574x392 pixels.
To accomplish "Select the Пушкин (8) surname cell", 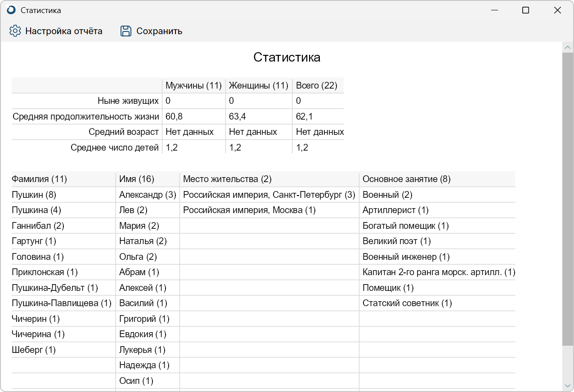I will coord(63,195).
